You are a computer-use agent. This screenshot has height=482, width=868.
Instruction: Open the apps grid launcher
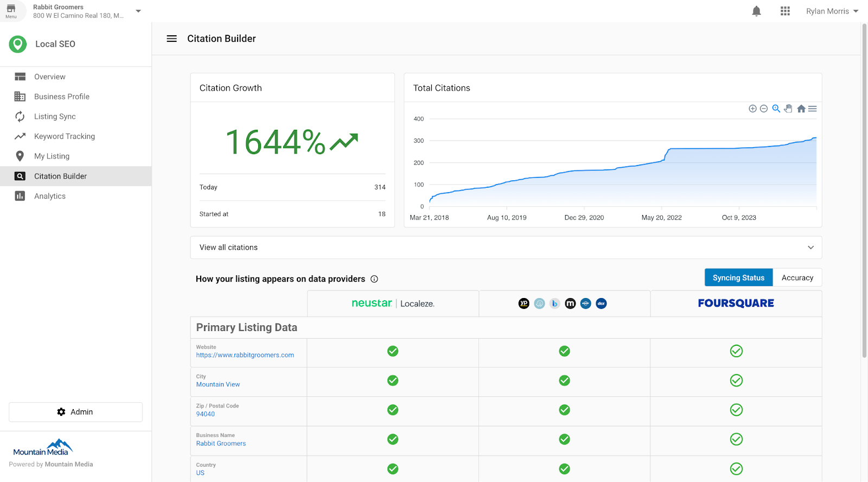pyautogui.click(x=785, y=11)
